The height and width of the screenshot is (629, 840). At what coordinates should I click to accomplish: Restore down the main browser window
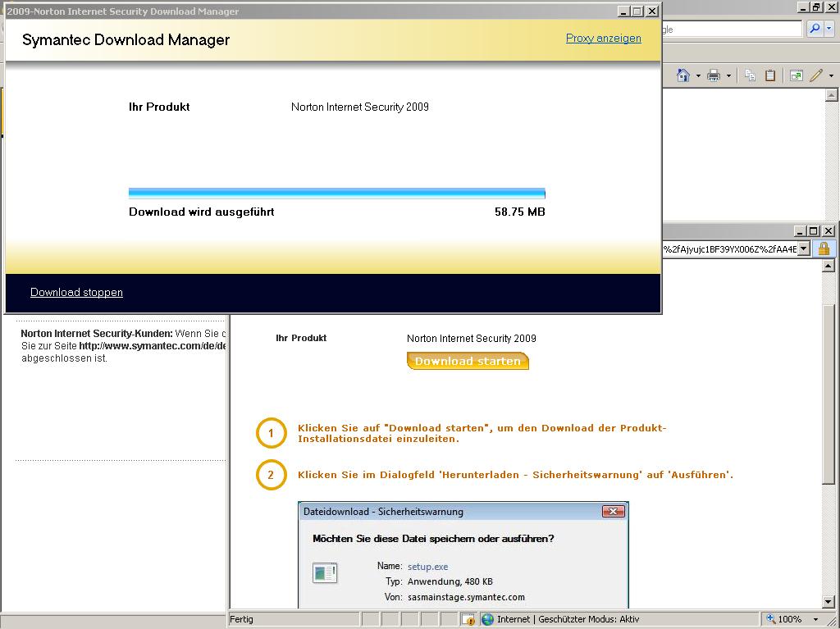coord(816,7)
